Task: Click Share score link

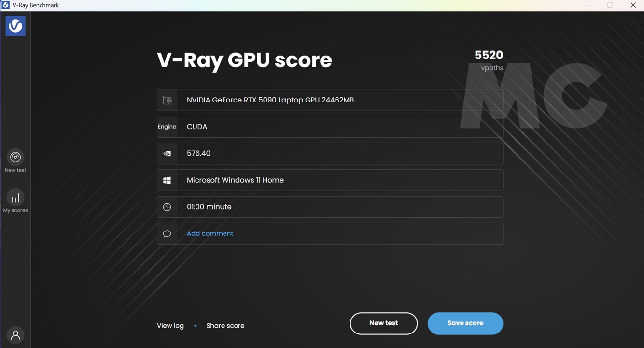Action: point(225,326)
